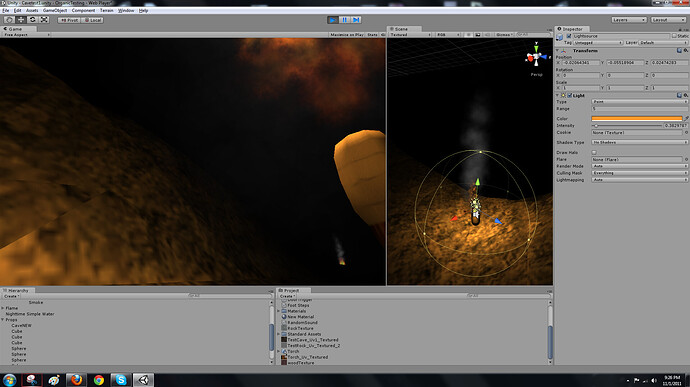This screenshot has width=690, height=387.
Task: Toggle the Static checkbox in Inspector
Action: [x=674, y=36]
